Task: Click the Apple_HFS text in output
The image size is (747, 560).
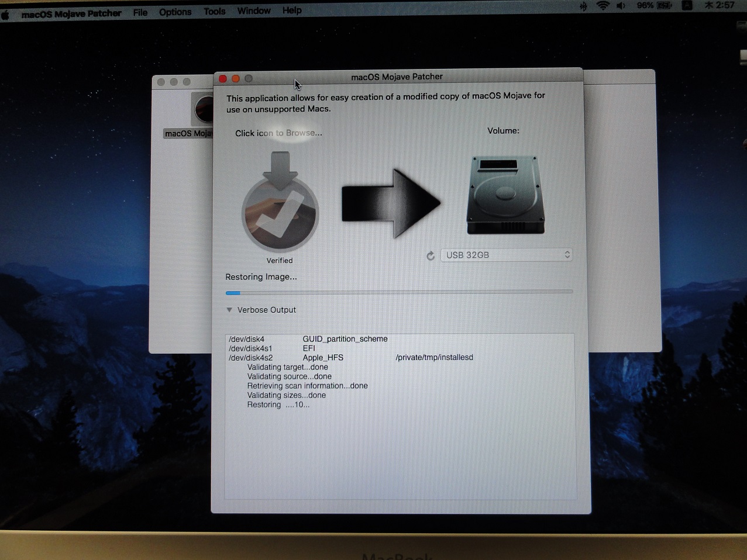Action: (x=323, y=358)
